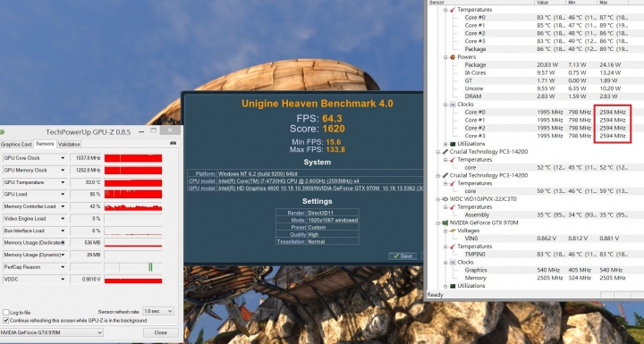The height and width of the screenshot is (344, 644).
Task: Click the CPU model row in the System table
Action: click(305, 181)
